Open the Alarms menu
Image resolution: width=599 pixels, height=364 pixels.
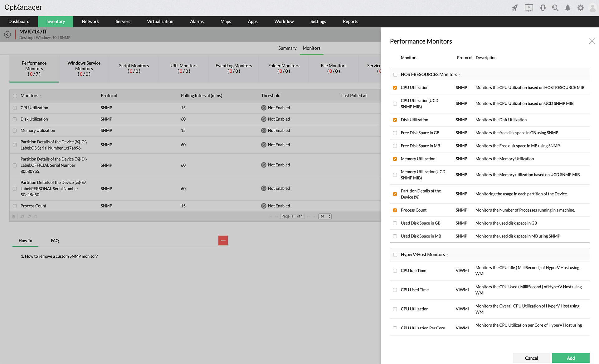[x=197, y=22]
